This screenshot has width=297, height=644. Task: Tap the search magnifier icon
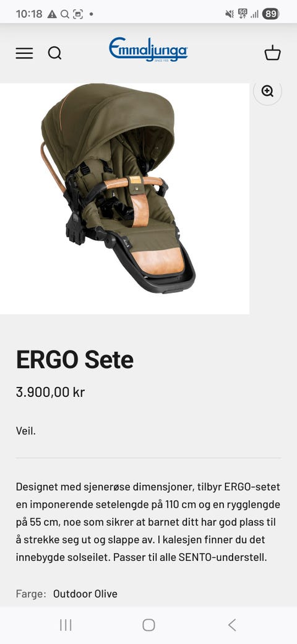54,53
